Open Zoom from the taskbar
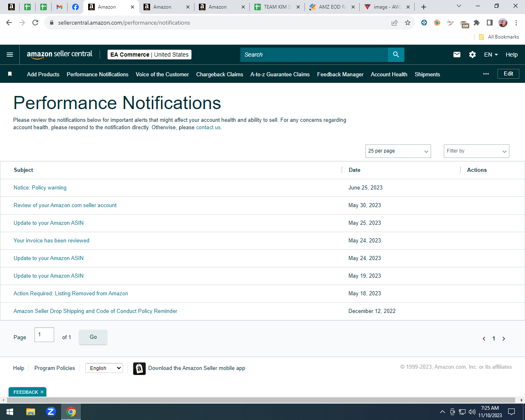The height and width of the screenshot is (420, 525). (x=51, y=412)
